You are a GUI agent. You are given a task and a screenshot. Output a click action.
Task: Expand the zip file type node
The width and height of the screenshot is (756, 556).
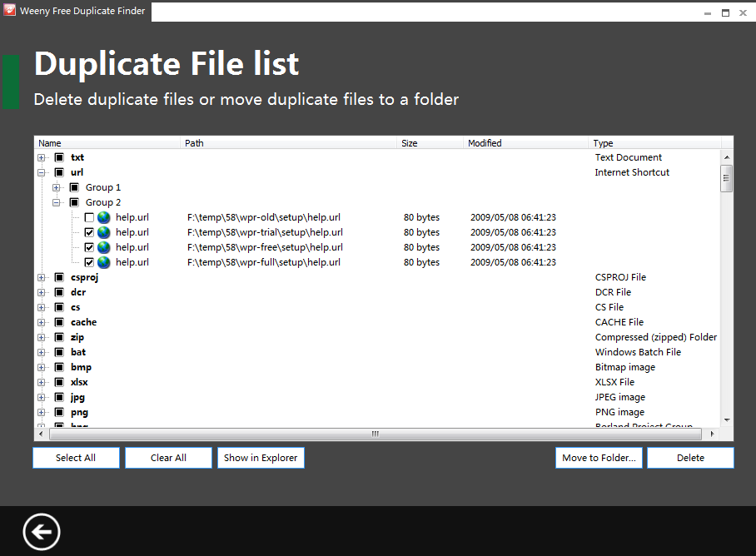point(42,337)
